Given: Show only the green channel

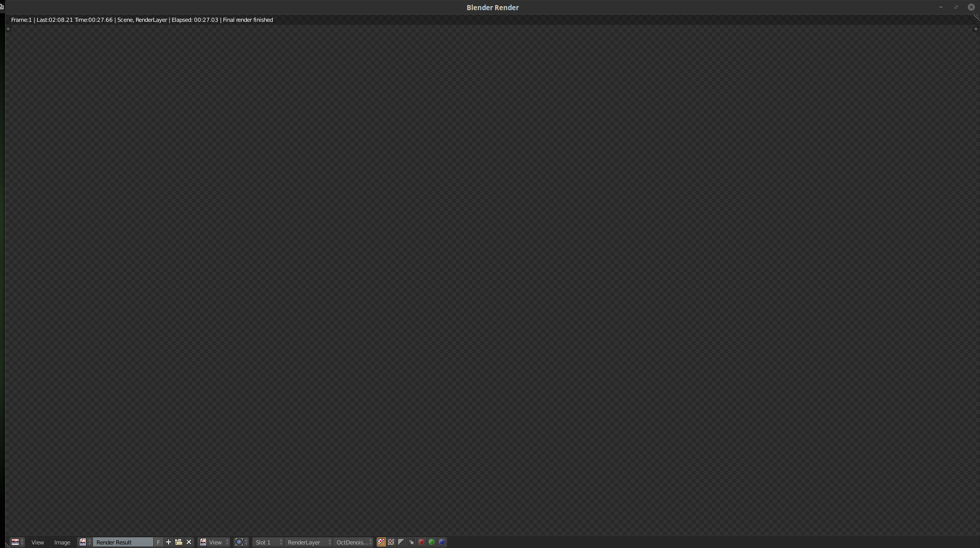Looking at the screenshot, I should click(x=432, y=542).
